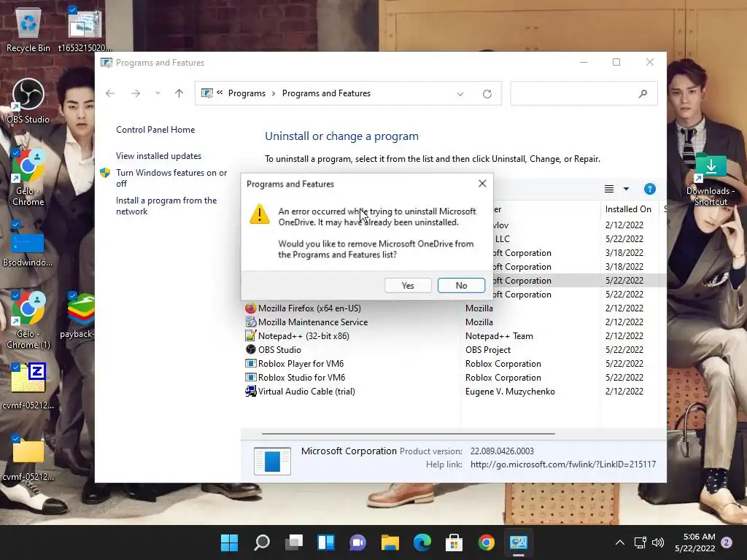Toggle checkbox on cvmf-05212 folder icon
Screen dimensions: 747x560
click(16, 438)
